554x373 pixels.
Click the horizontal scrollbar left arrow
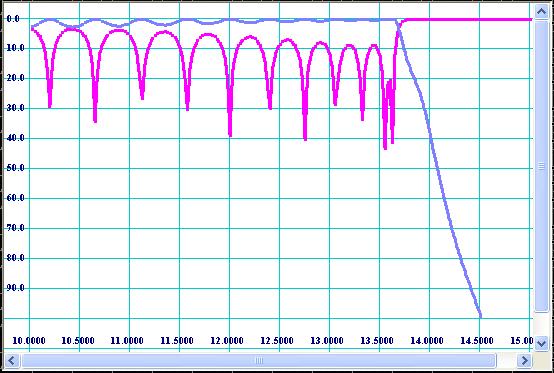coord(11,361)
